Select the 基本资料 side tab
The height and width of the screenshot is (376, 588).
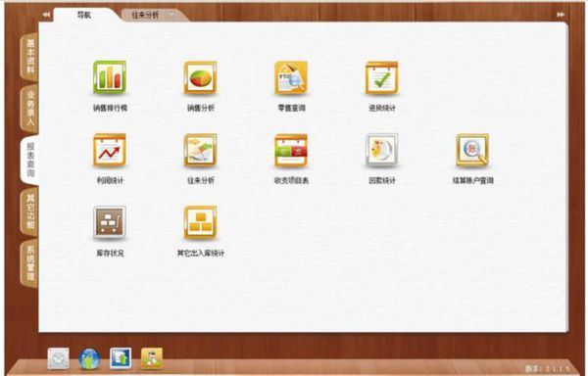(x=30, y=56)
